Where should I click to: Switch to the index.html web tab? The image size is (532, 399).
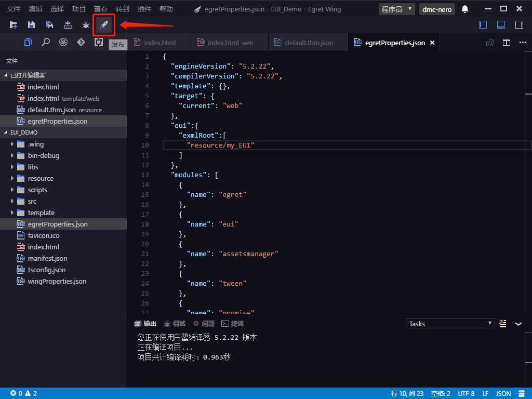click(229, 43)
